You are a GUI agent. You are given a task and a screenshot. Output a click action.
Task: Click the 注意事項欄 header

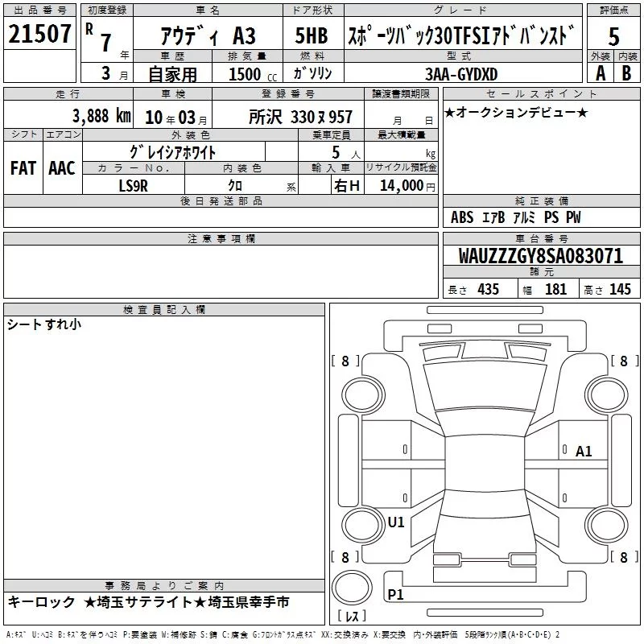[221, 238]
